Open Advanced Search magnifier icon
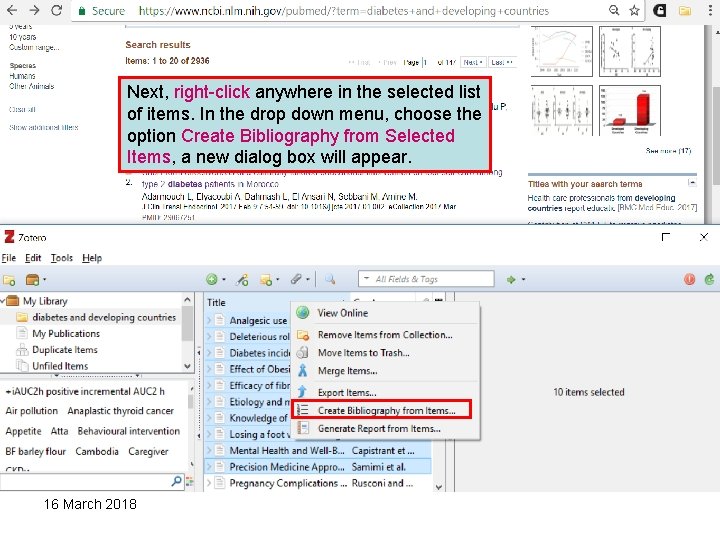 coord(330,279)
